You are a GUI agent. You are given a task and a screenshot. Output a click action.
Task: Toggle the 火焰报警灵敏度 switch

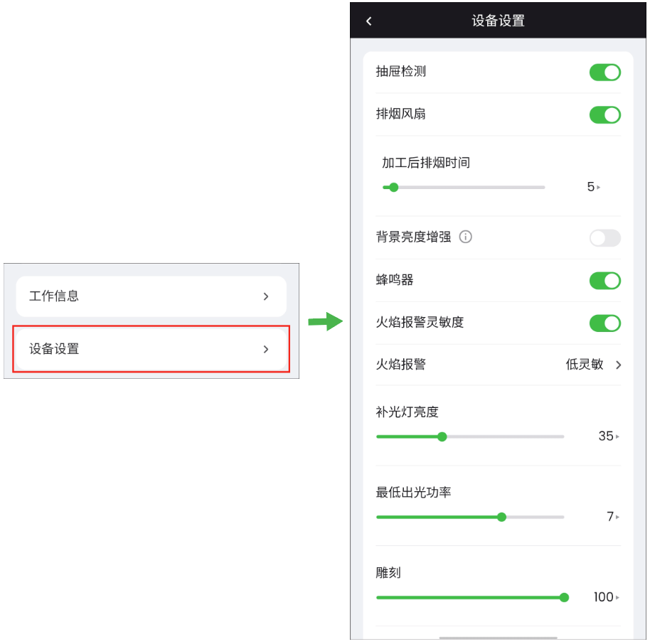pos(604,323)
